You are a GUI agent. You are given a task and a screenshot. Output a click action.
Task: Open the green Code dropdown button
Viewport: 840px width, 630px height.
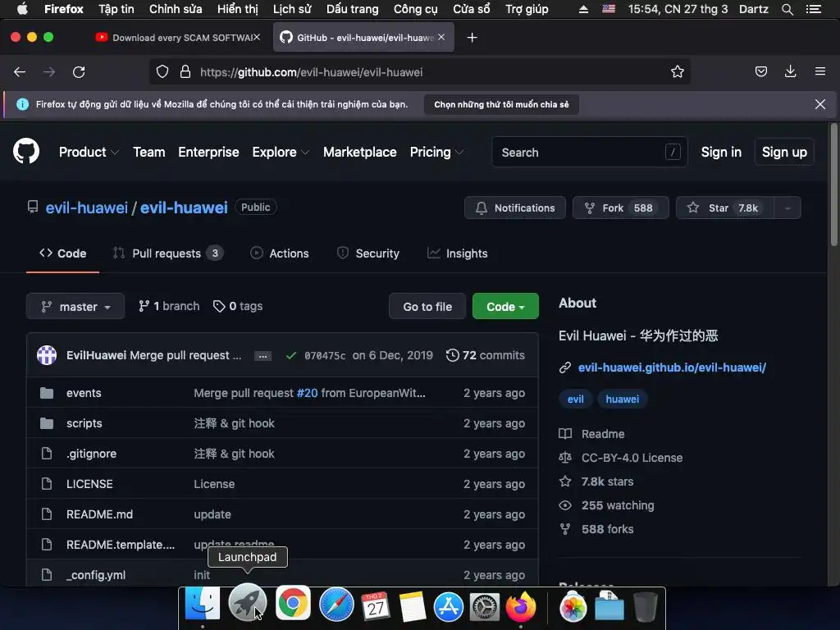tap(505, 307)
